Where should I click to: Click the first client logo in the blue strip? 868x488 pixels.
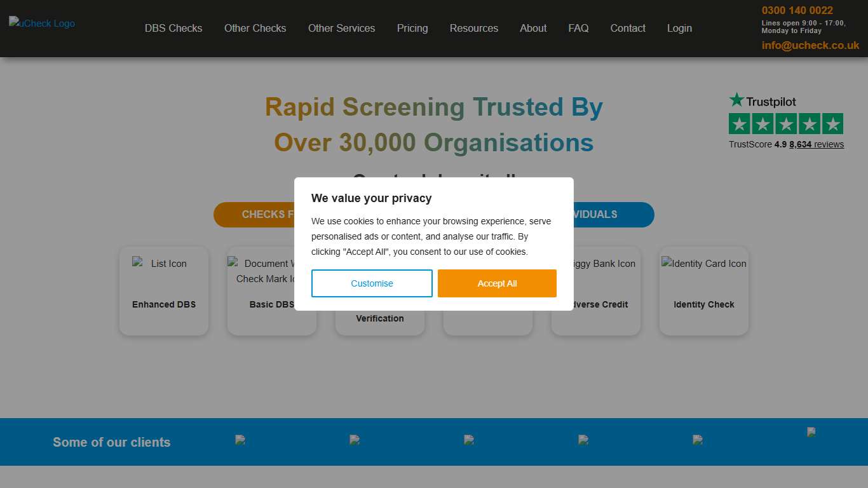pos(240,440)
